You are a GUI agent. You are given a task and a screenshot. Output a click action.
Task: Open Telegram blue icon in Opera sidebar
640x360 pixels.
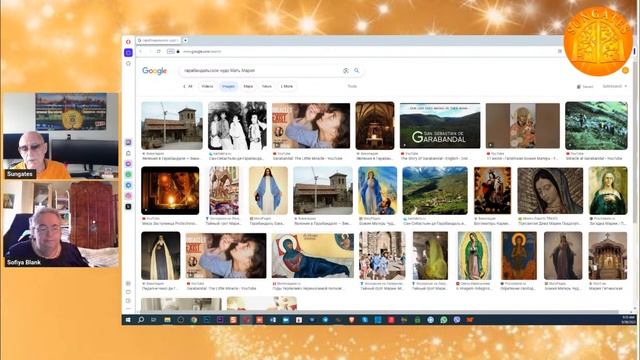128,185
